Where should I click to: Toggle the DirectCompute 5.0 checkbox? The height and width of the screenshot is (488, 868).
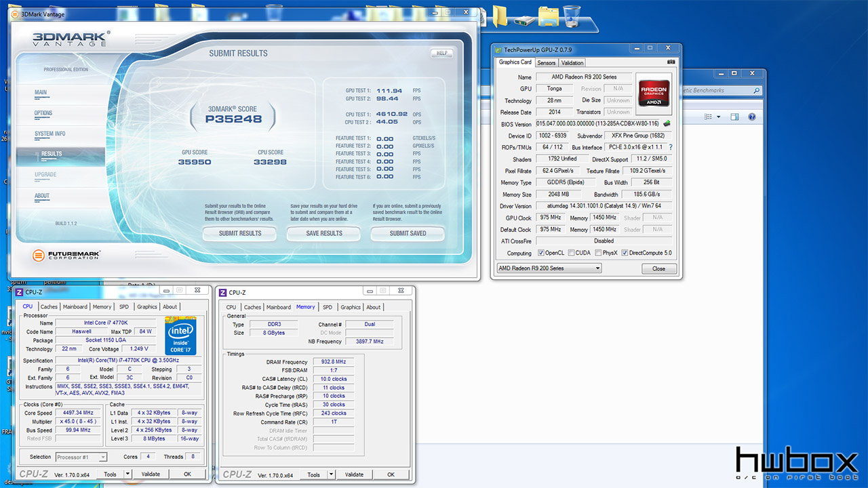click(x=625, y=253)
